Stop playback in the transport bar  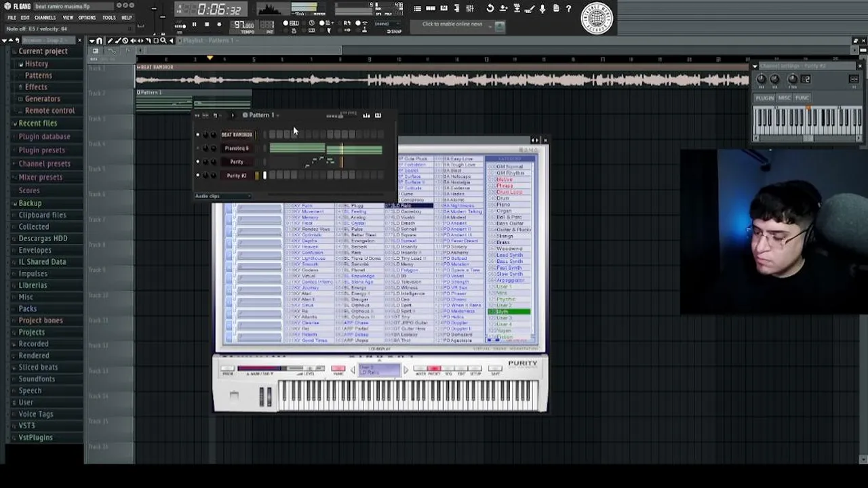click(x=207, y=25)
